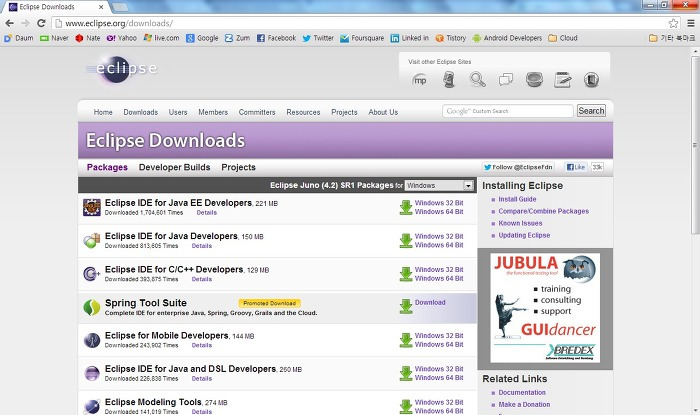The height and width of the screenshot is (415, 700).
Task: Click green download arrow for Spring Tool Suite
Action: (x=406, y=307)
